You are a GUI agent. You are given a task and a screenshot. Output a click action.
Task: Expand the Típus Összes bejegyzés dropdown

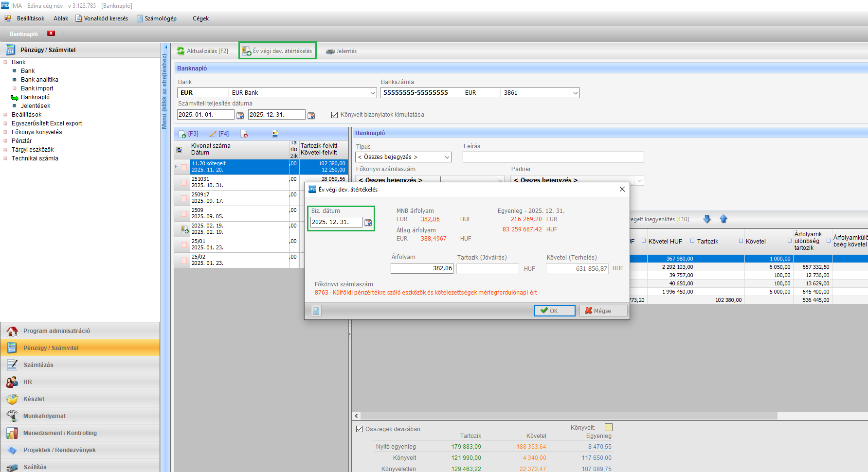coord(447,157)
